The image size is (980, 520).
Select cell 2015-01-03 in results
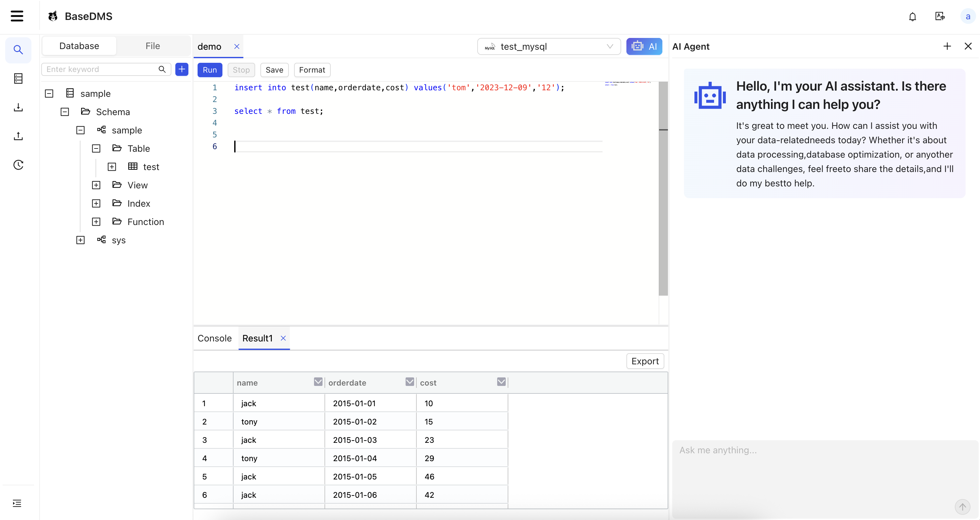tap(370, 440)
